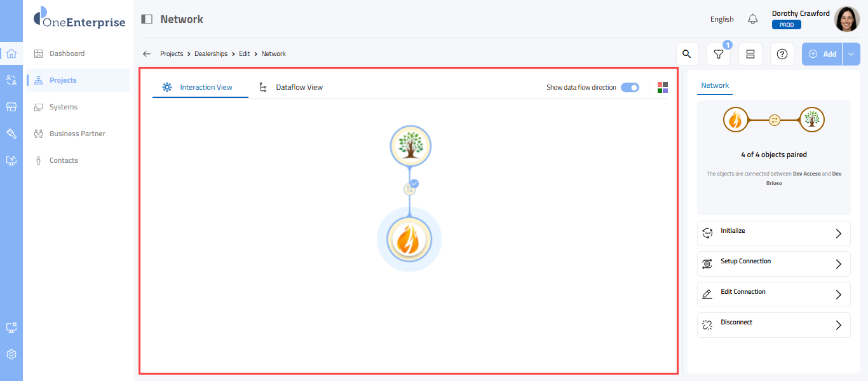This screenshot has height=381, width=868.
Task: Open the filter funnel icon
Action: coord(719,55)
